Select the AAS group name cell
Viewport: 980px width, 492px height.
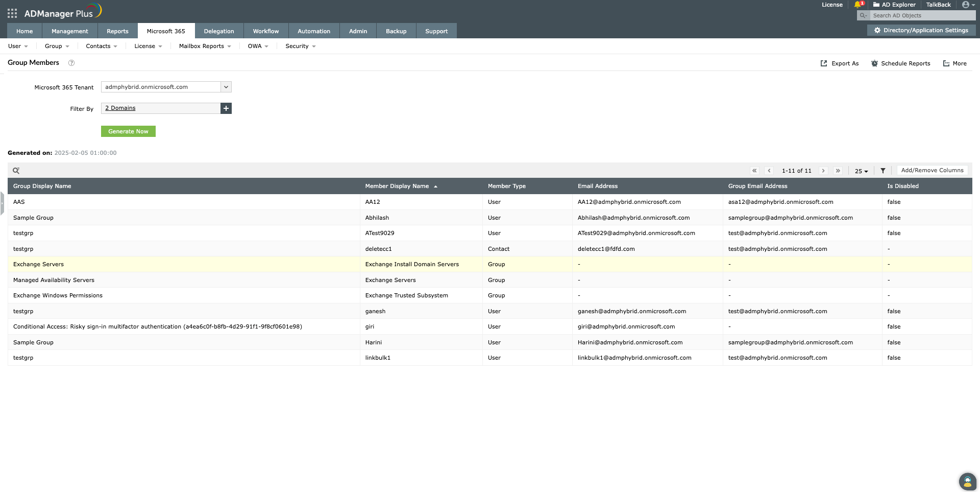[184, 202]
